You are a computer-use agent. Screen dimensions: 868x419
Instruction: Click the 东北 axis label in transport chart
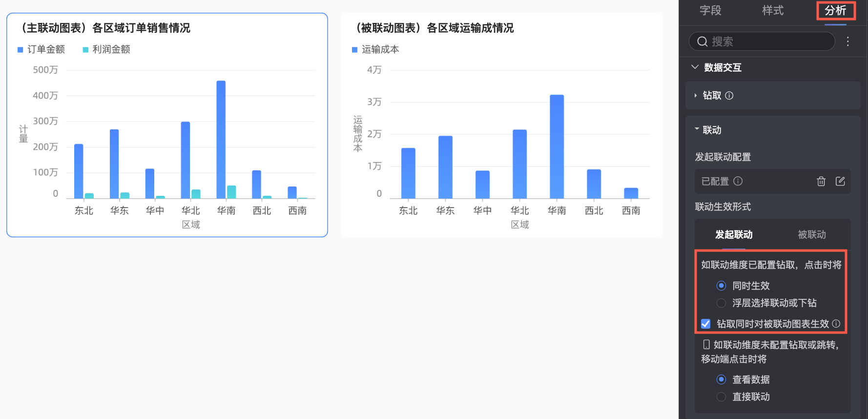pyautogui.click(x=408, y=210)
